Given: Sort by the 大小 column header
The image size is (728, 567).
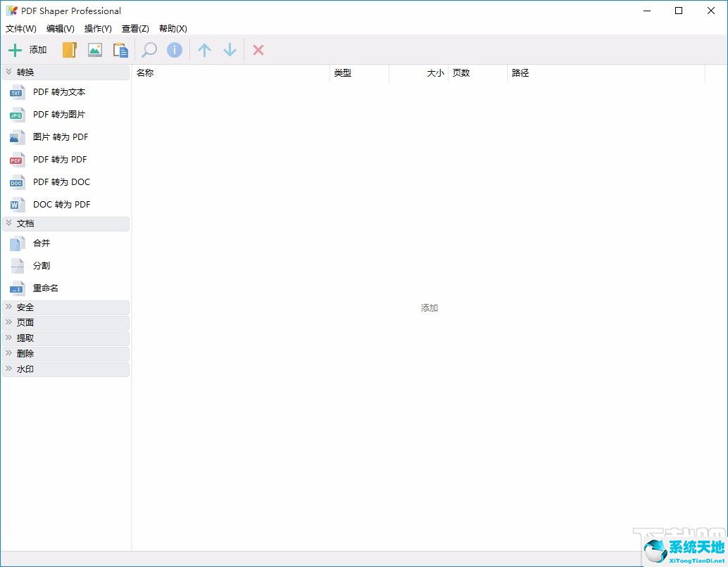Looking at the screenshot, I should click(418, 73).
